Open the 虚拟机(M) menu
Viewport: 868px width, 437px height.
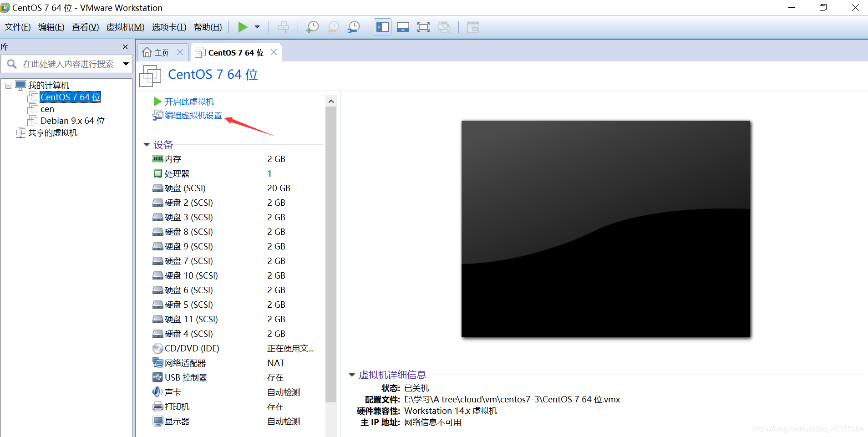point(126,27)
